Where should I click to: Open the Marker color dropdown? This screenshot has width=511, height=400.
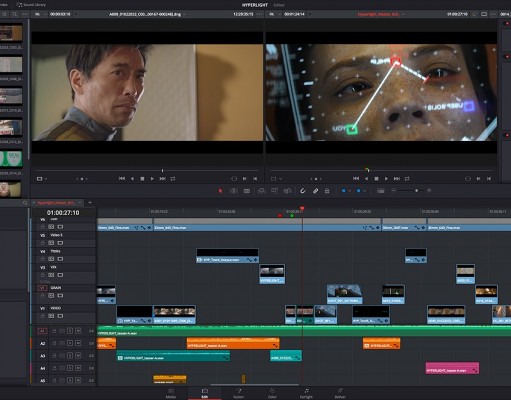[364, 191]
